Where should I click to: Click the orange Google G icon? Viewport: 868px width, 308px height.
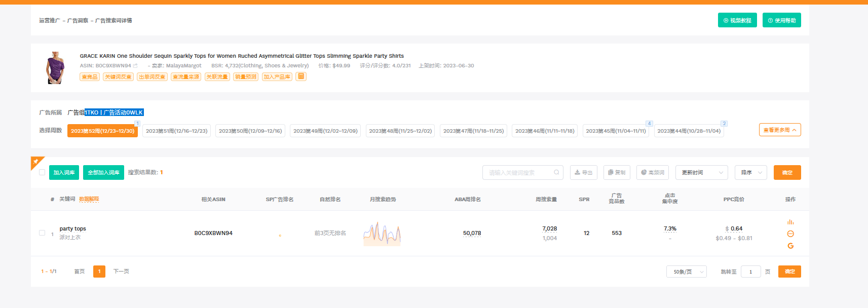790,246
